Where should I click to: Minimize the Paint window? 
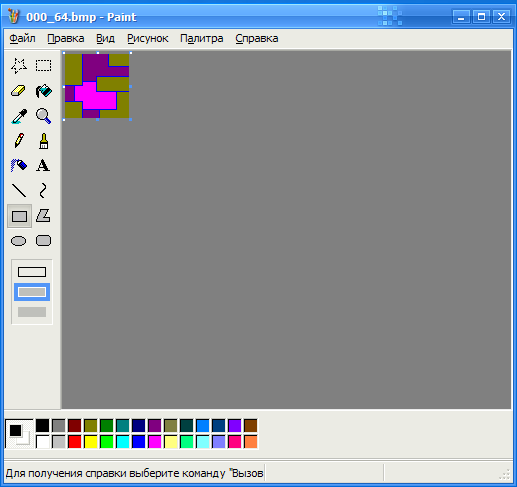click(x=461, y=16)
